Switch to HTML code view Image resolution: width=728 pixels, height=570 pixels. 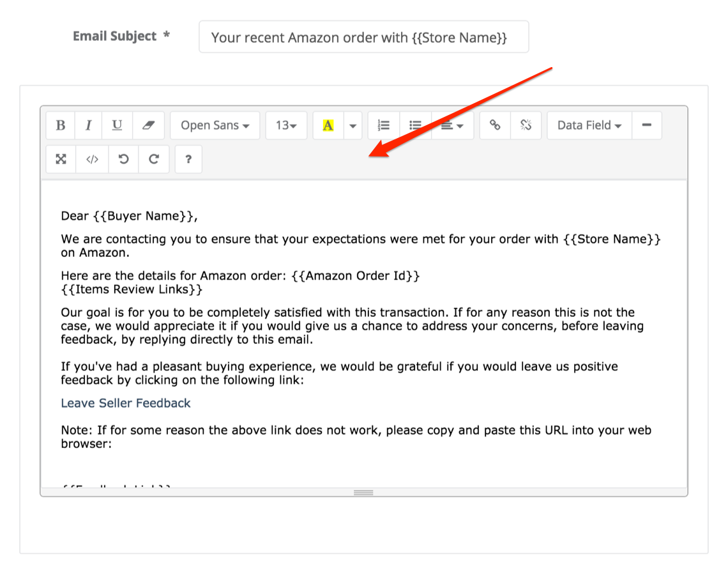coord(92,159)
